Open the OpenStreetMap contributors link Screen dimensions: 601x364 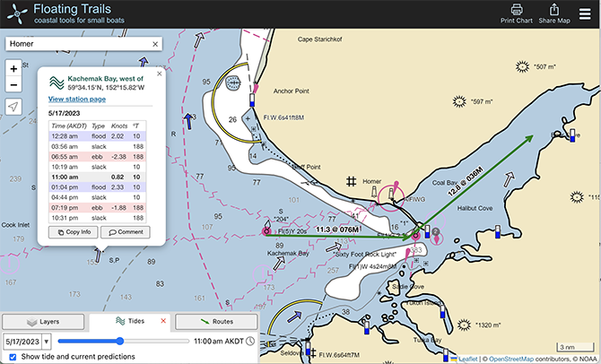pyautogui.click(x=511, y=359)
